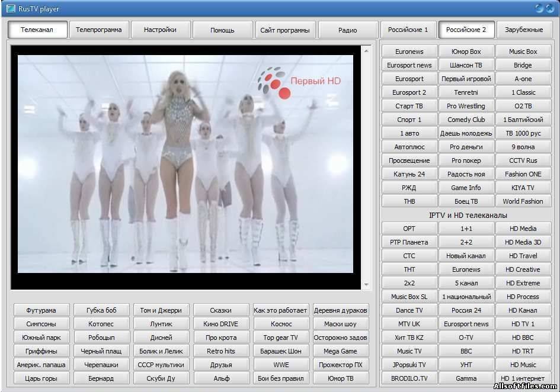Select the Новый канал button

coord(466,256)
